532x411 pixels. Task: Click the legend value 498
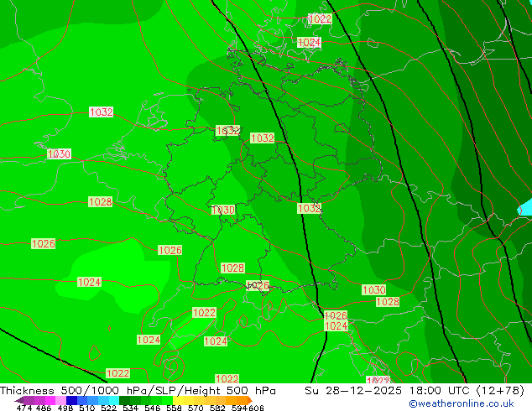[65, 408]
